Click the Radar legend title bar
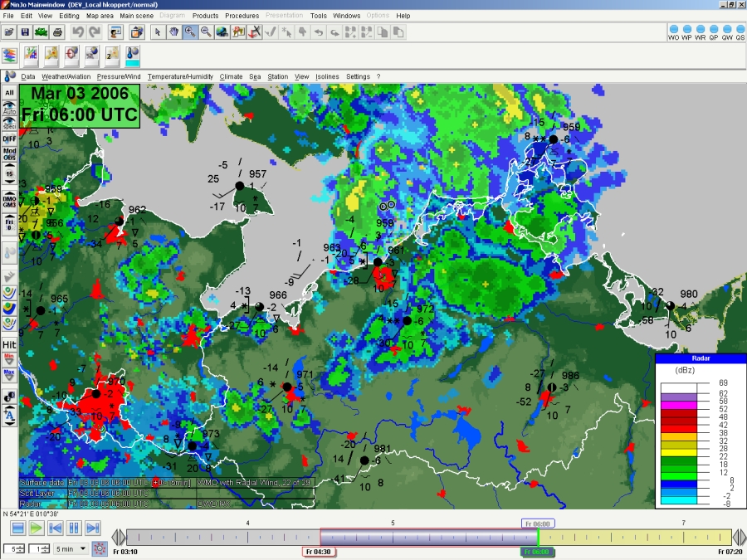The width and height of the screenshot is (747, 560). [701, 358]
